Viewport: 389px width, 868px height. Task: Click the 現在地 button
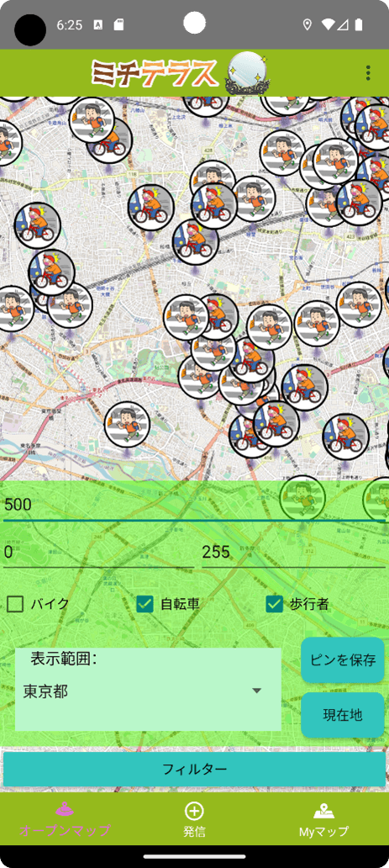[343, 715]
